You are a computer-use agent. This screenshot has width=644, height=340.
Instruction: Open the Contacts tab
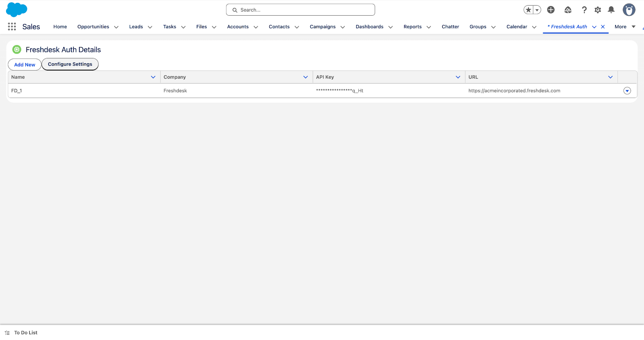click(279, 27)
